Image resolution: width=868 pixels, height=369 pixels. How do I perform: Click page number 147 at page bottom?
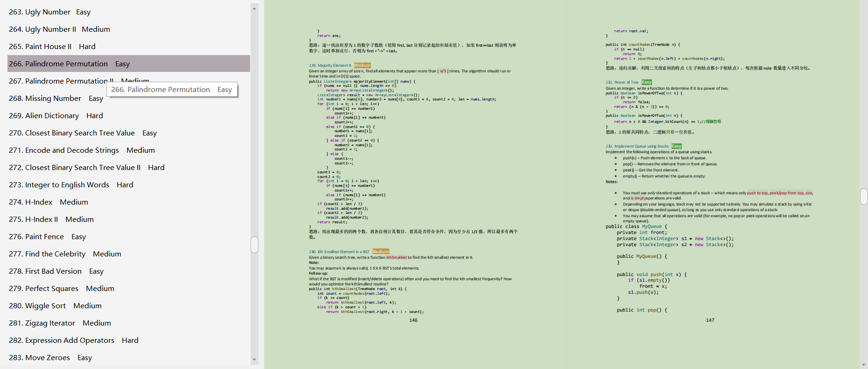click(x=710, y=320)
